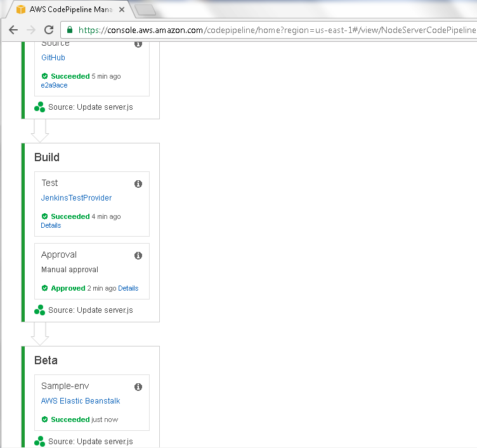Show info icon for Test action
The height and width of the screenshot is (448, 477).
pos(138,184)
